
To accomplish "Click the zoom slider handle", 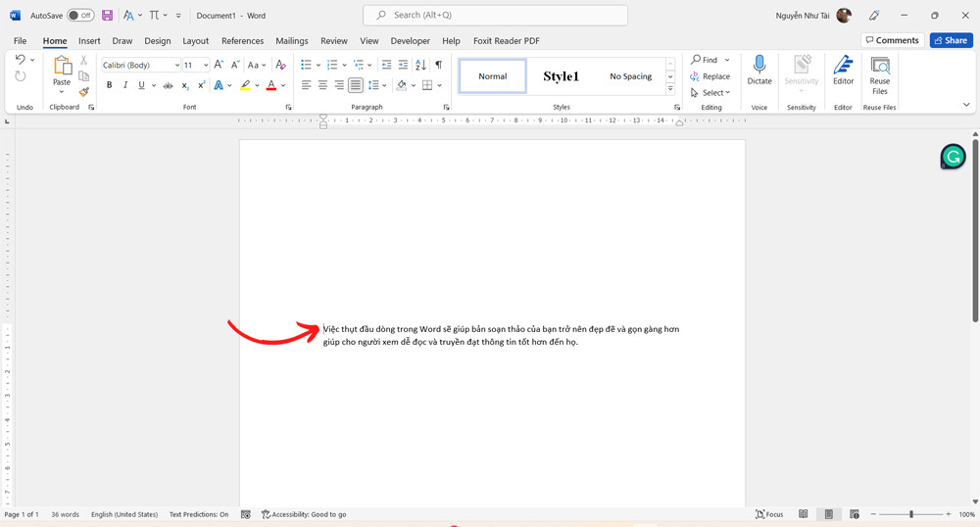I will point(910,514).
